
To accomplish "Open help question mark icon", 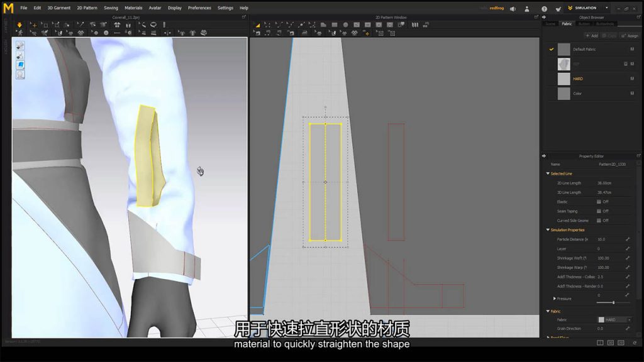I will (x=544, y=8).
